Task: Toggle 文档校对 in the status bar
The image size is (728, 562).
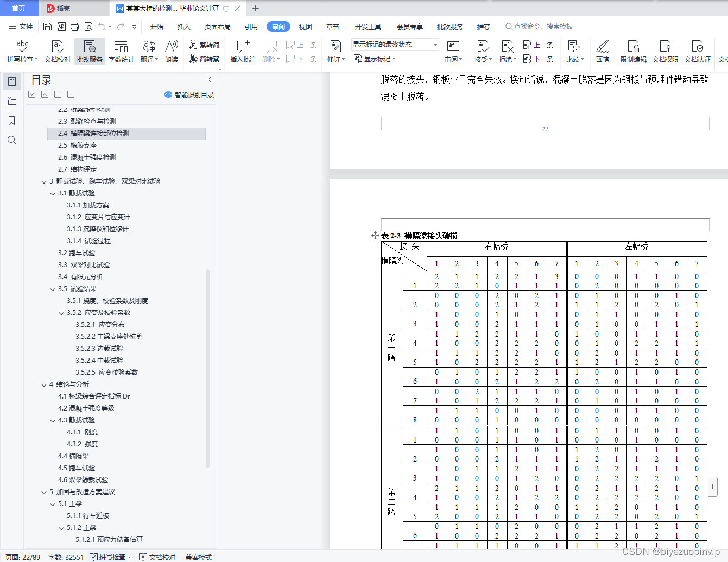Action: coord(157,557)
